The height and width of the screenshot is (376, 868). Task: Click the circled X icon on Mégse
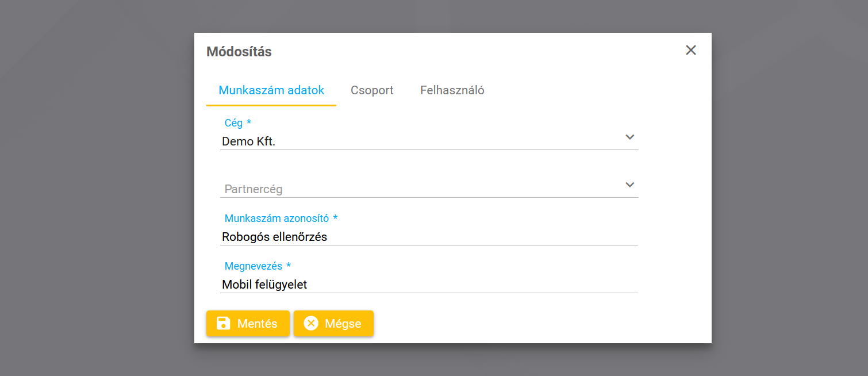coord(311,323)
